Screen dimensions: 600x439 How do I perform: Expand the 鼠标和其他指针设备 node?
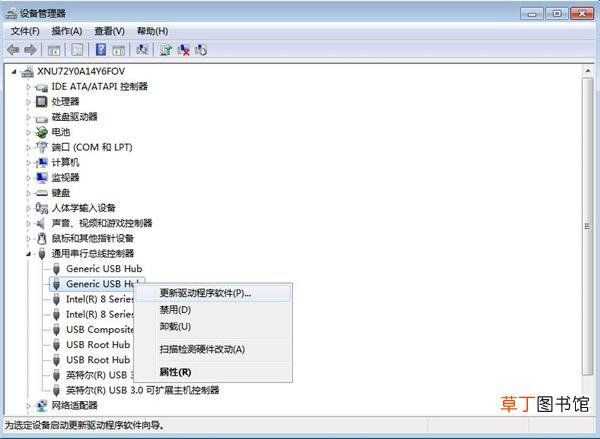click(x=28, y=238)
